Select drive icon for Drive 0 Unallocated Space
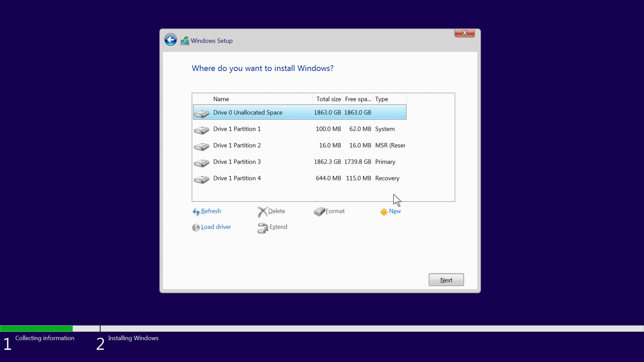This screenshot has height=362, width=644. (201, 114)
